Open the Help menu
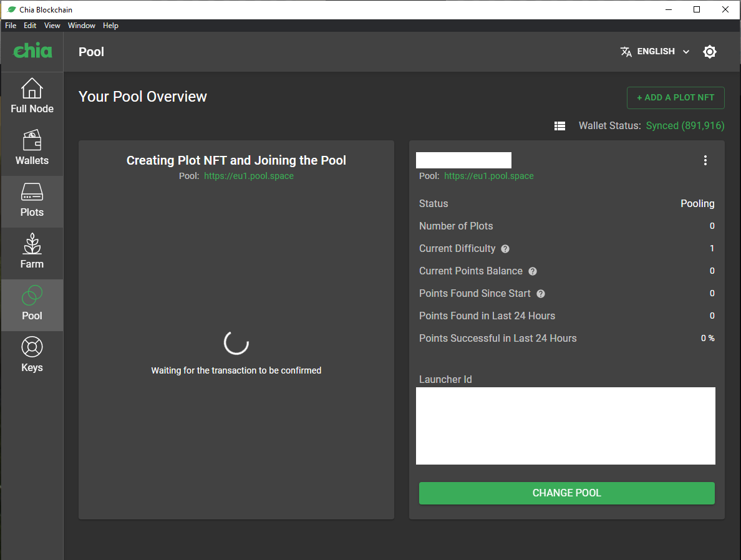This screenshot has height=560, width=741. point(110,26)
